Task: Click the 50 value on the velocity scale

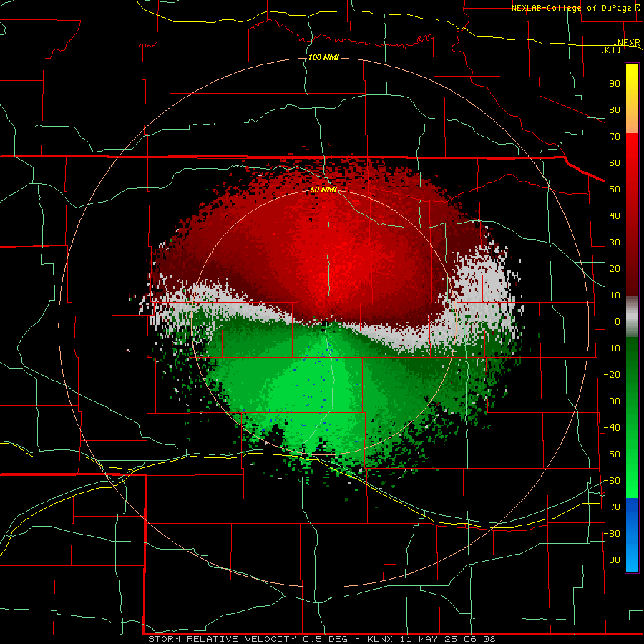Action: (615, 190)
